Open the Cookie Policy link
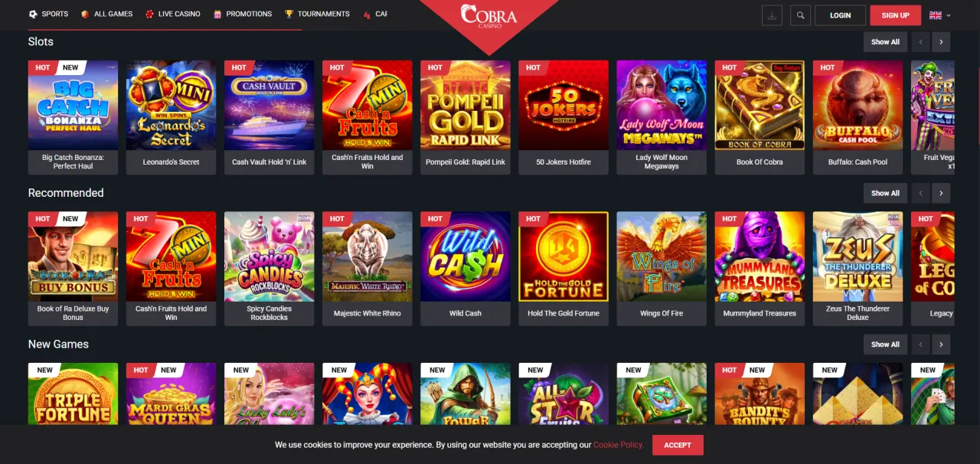The width and height of the screenshot is (980, 464). coord(619,445)
